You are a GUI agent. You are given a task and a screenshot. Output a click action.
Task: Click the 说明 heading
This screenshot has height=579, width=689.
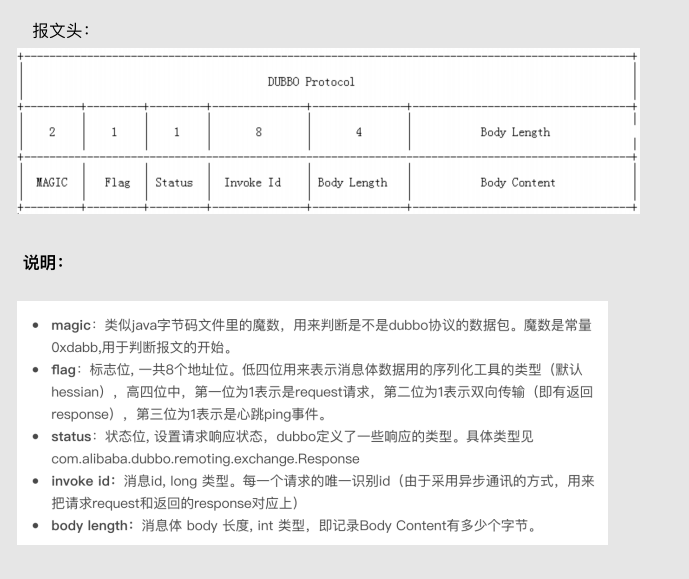pyautogui.click(x=44, y=263)
